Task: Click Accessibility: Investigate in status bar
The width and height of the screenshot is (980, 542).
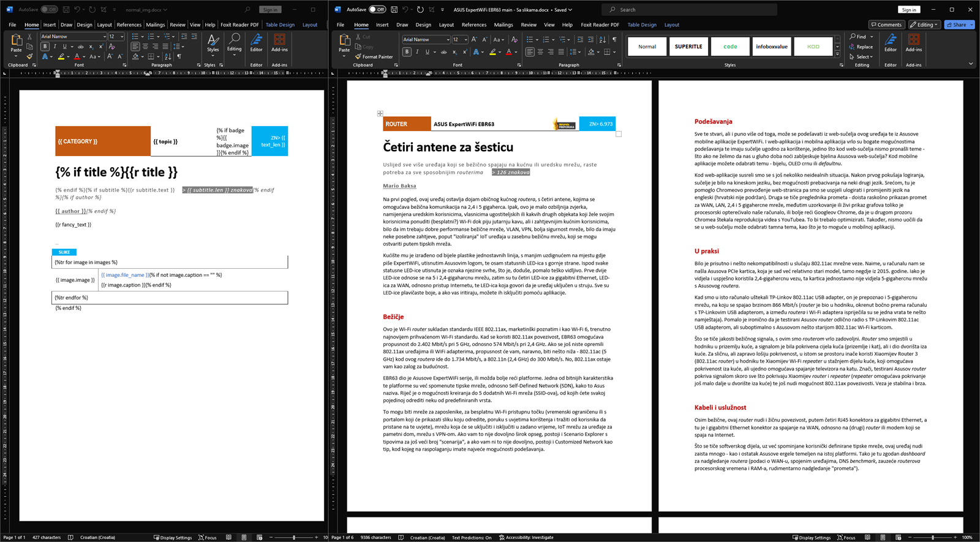Action: coord(526,538)
